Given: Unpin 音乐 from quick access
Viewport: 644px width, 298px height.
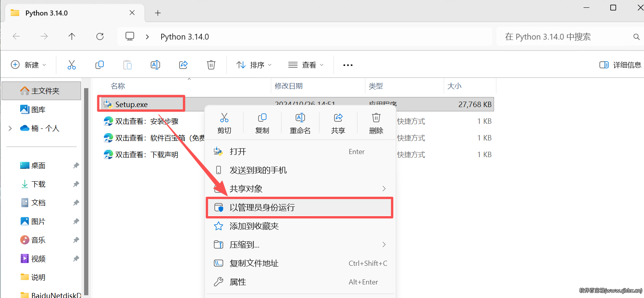Looking at the screenshot, I should [x=76, y=240].
